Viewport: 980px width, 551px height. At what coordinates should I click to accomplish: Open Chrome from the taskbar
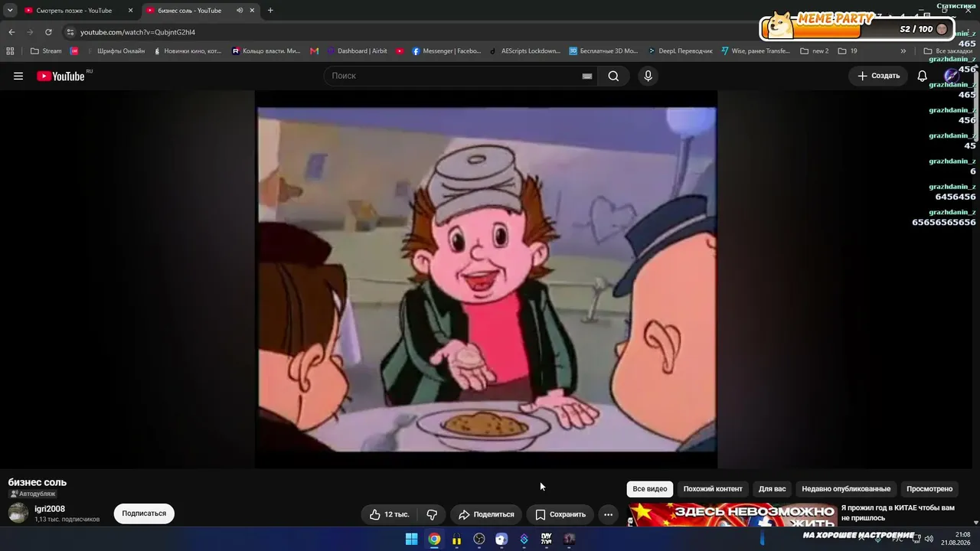click(434, 539)
